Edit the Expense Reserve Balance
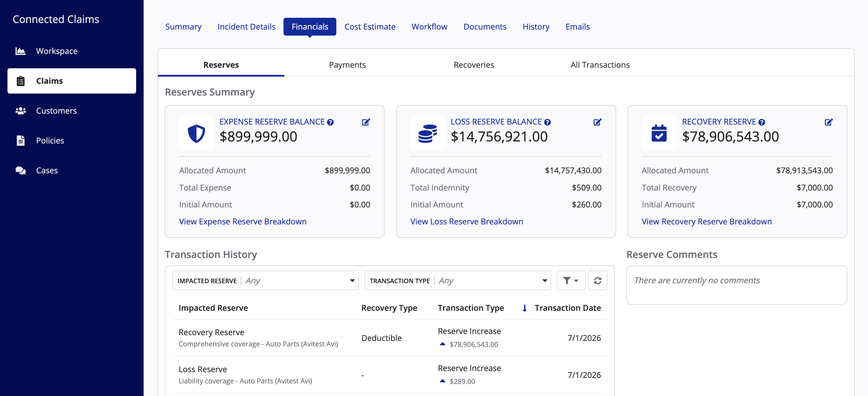The image size is (868, 396). (366, 122)
